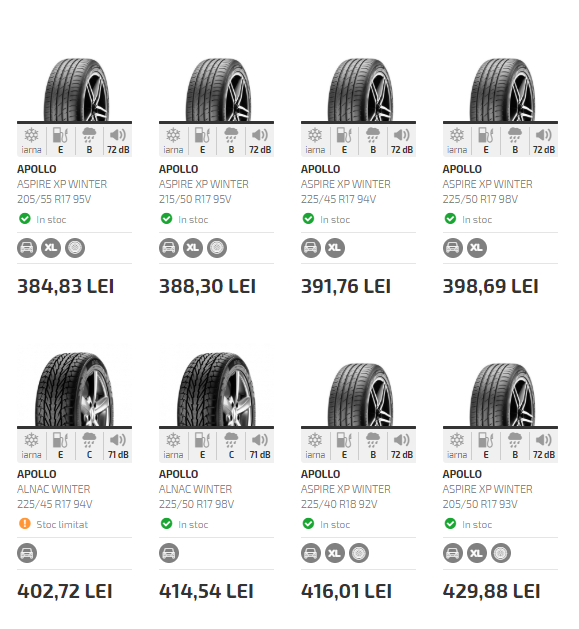Click XL icon on 205/50 R17 93V tire

[477, 553]
